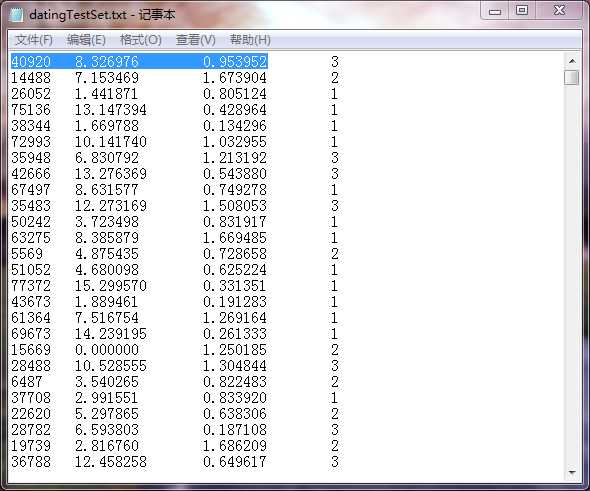Click the value 13.147394
Screen dimensions: 590x491
[x=111, y=110]
